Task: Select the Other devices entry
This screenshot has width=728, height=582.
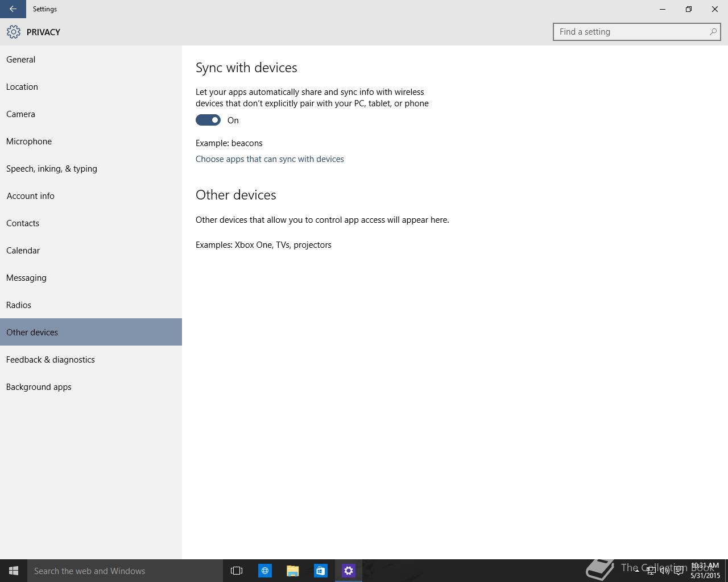Action: 91,332
